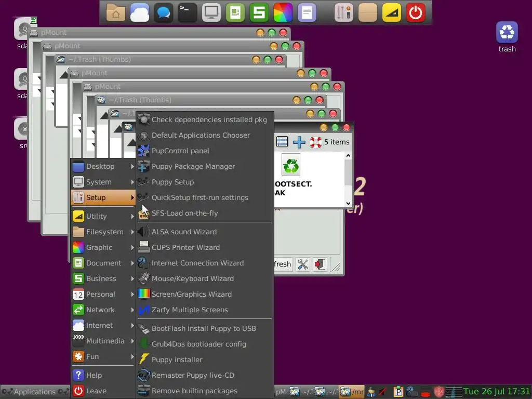Expand the Network submenu

(x=103, y=310)
